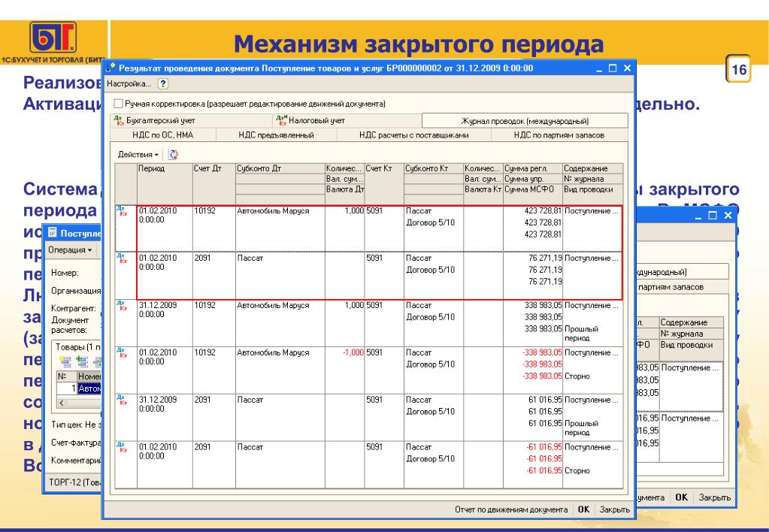The width and height of the screenshot is (769, 532).
Task: Enable the Ручная корректировка checkbox
Action: (117, 103)
